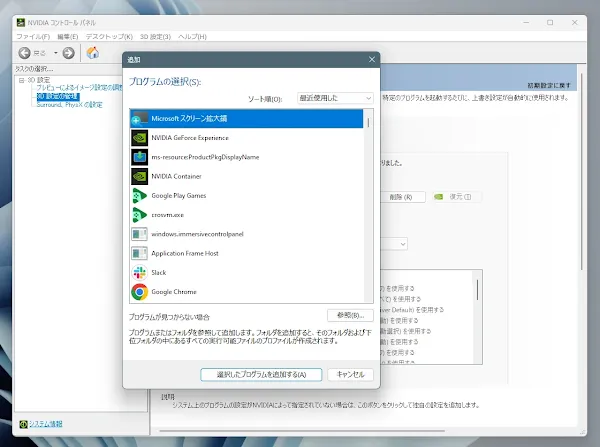The image size is (600, 447).
Task: Select Slack in program list
Action: 246,272
